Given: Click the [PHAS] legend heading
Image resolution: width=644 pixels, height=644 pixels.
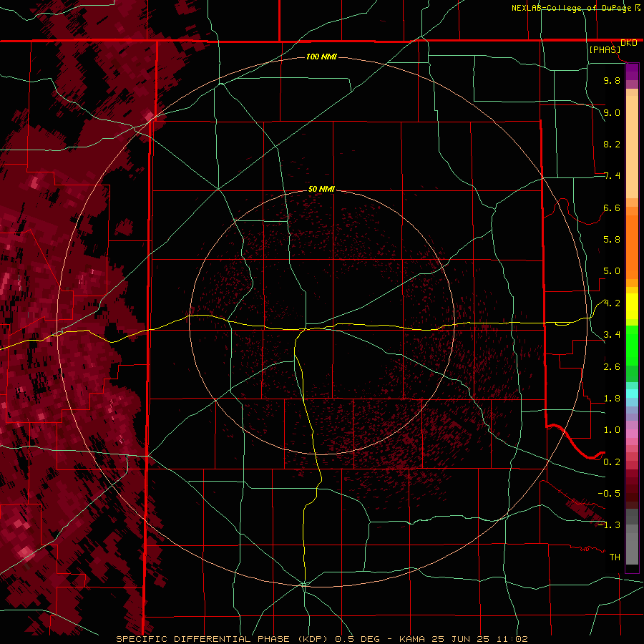Looking at the screenshot, I should [605, 49].
